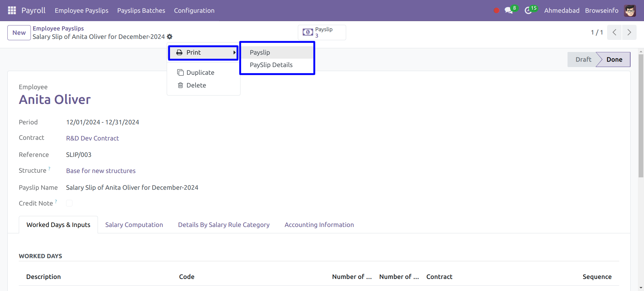Click the user avatar in top bar
This screenshot has height=291, width=644.
tap(630, 11)
